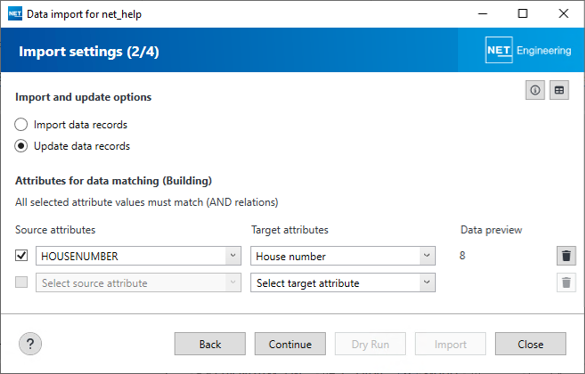
Task: Click the NET Engineering logo
Action: 528,50
